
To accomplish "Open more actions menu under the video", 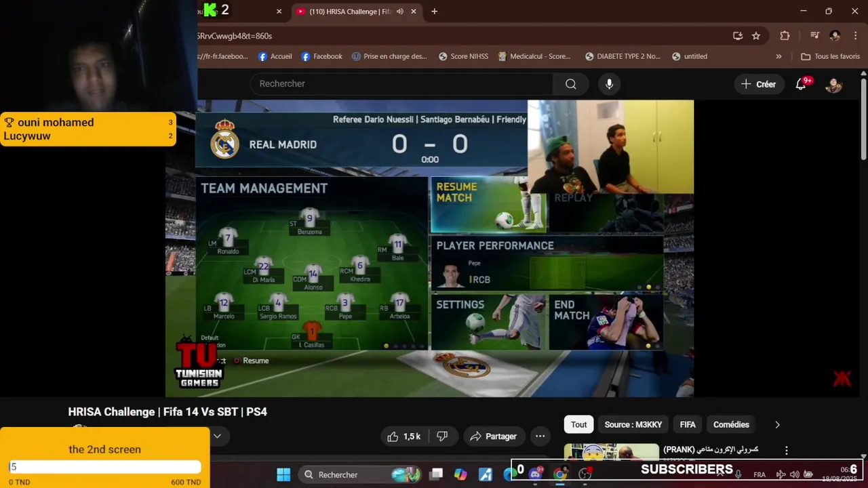I will pyautogui.click(x=540, y=436).
